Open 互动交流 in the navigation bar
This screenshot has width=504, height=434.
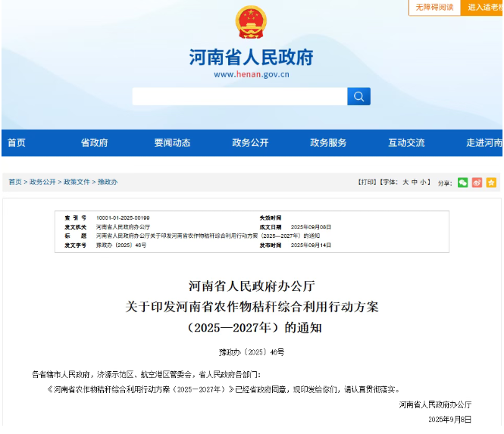coord(406,143)
